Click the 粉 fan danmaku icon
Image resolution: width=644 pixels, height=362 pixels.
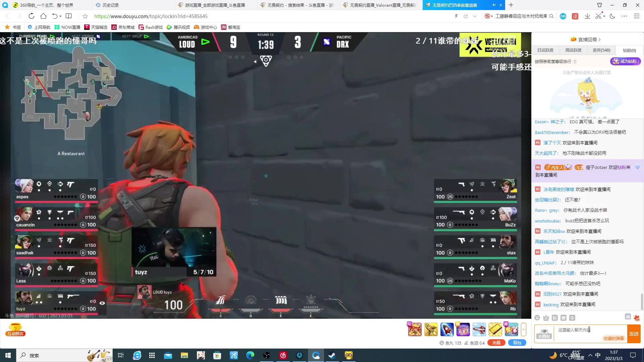[555, 318]
